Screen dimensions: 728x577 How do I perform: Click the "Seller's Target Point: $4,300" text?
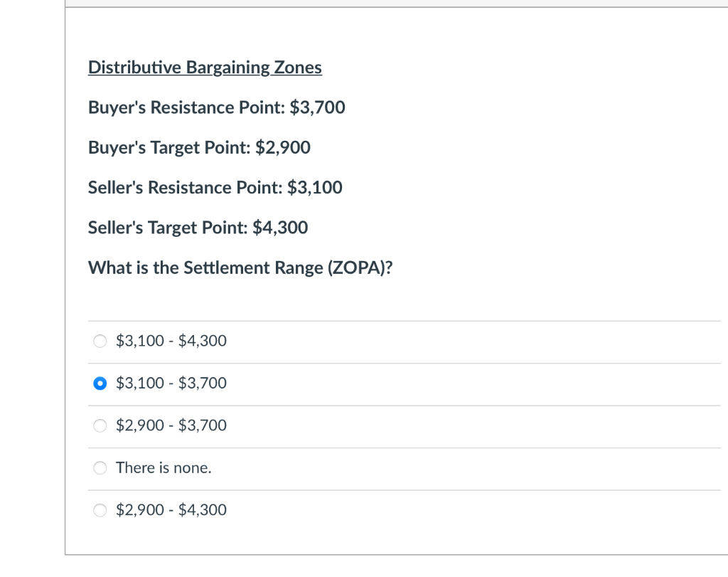[198, 228]
